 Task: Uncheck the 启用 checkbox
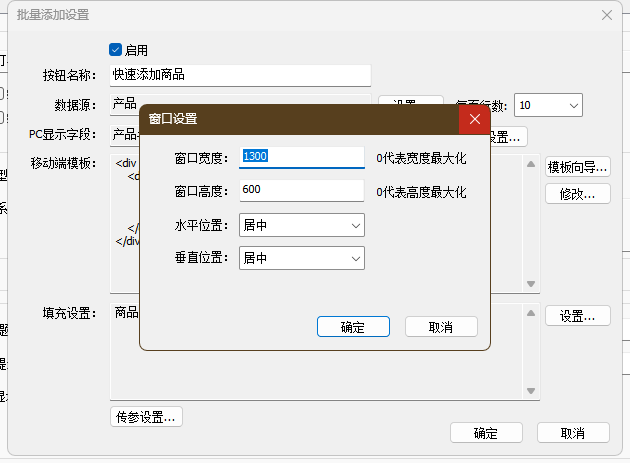click(x=115, y=49)
